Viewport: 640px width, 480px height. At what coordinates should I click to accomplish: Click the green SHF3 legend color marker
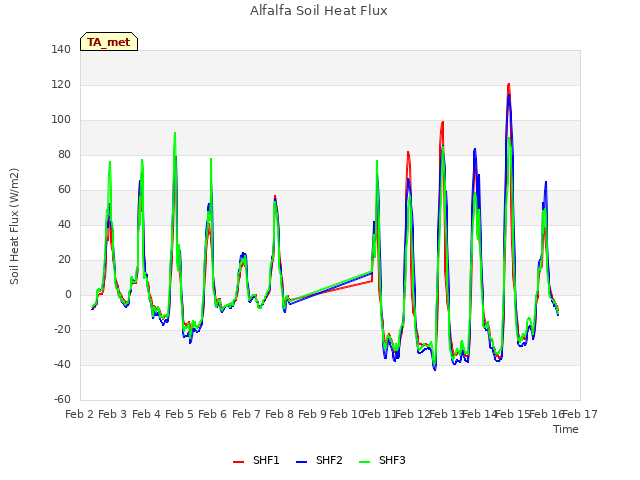coord(364,462)
